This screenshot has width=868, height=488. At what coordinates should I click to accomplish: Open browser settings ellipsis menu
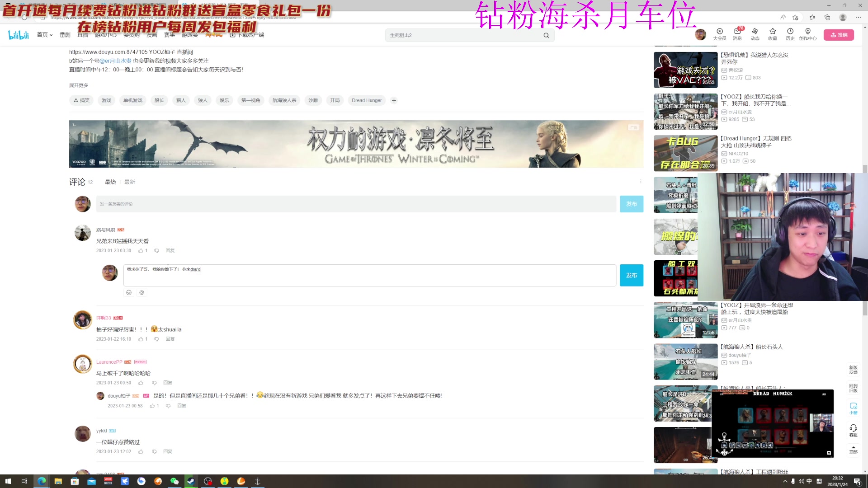click(859, 17)
